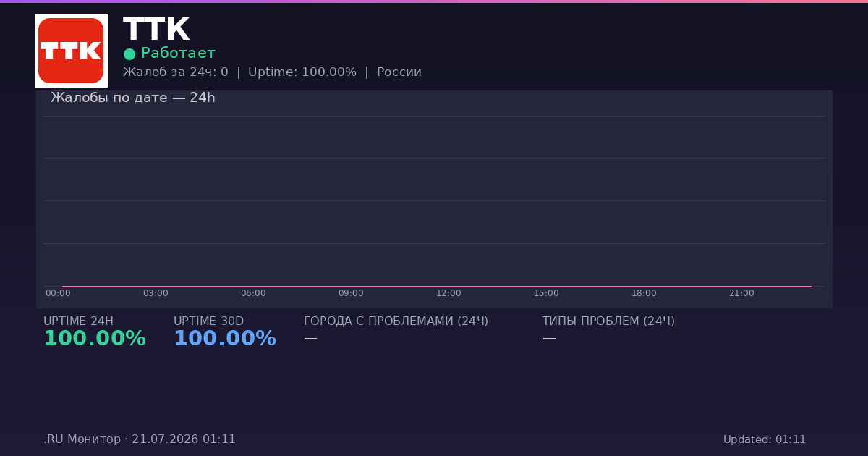Click the red TTK logo icon
Image resolution: width=868 pixels, height=456 pixels.
pyautogui.click(x=71, y=51)
